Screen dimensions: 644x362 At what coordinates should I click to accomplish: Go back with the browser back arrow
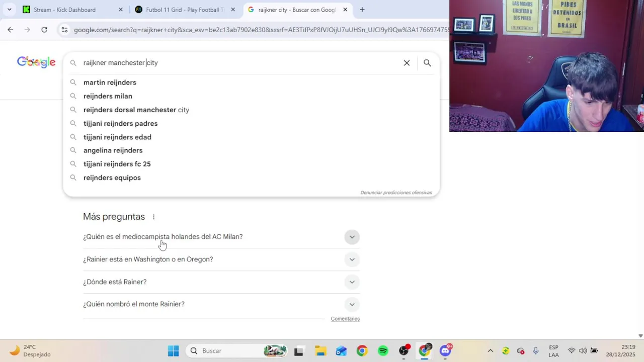[x=11, y=30]
